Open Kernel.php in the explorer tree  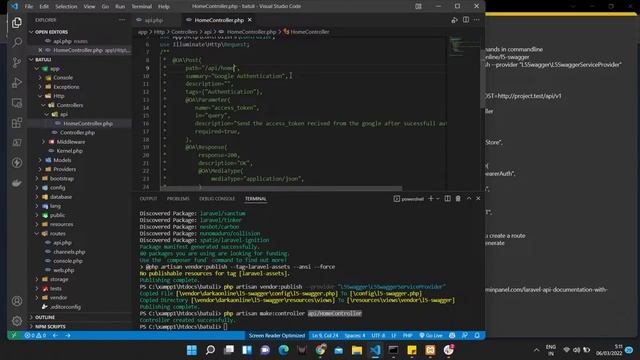(x=69, y=151)
